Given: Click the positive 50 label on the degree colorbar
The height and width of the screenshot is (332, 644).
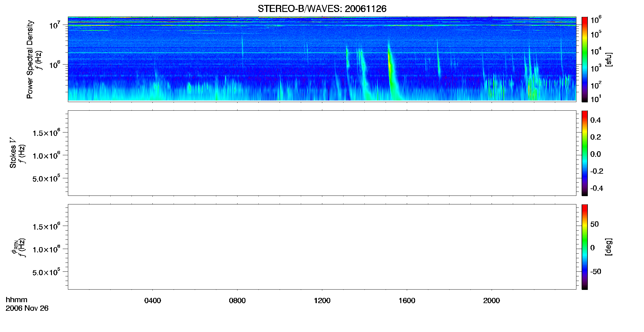Looking at the screenshot, I should tap(595, 224).
